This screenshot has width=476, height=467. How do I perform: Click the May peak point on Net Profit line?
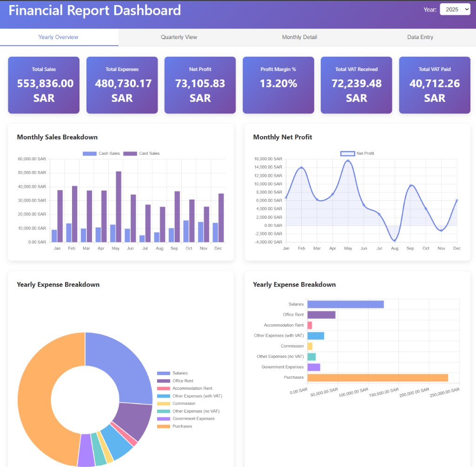tap(348, 161)
